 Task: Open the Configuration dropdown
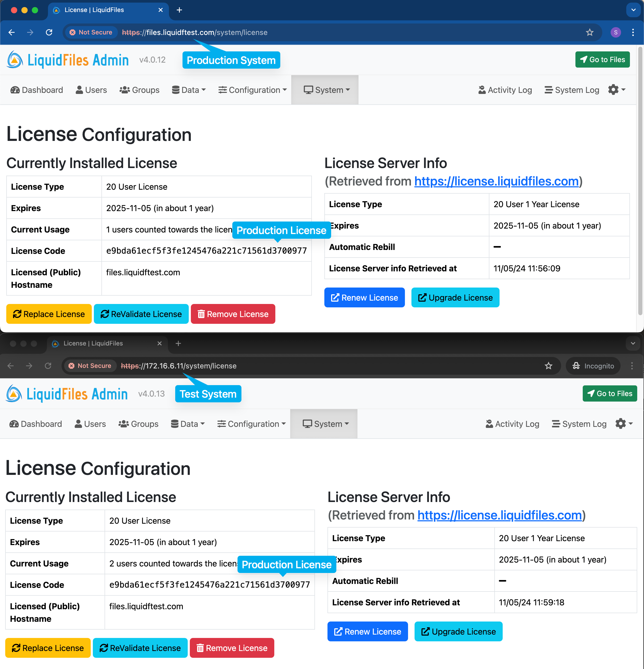click(252, 90)
